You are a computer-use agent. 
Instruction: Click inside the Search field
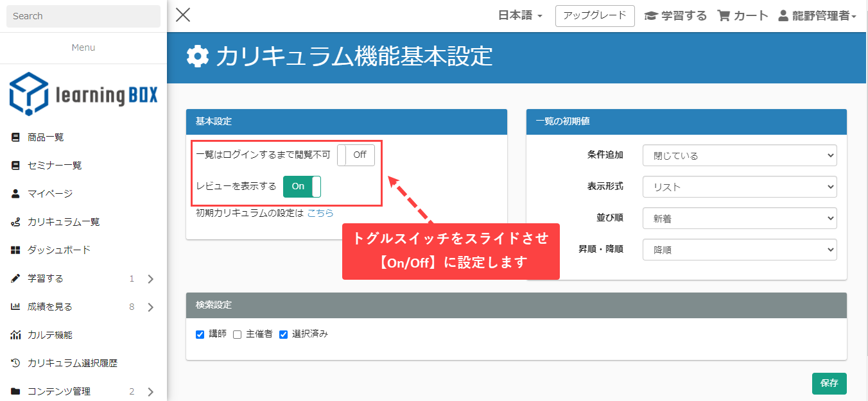pyautogui.click(x=83, y=16)
